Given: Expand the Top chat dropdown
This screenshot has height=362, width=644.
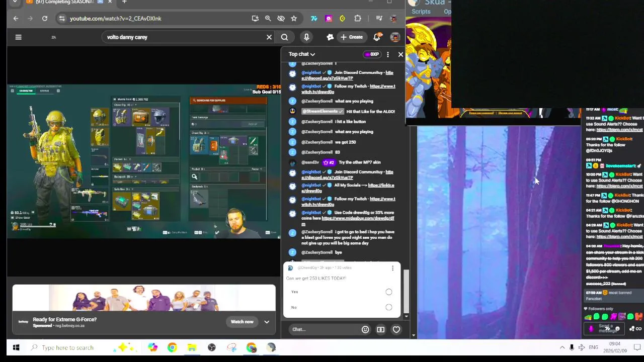Looking at the screenshot, I should pos(302,54).
